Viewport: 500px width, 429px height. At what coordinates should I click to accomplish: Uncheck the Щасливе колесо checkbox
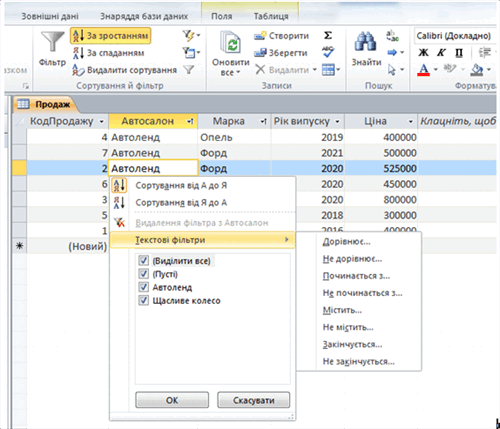coord(143,300)
